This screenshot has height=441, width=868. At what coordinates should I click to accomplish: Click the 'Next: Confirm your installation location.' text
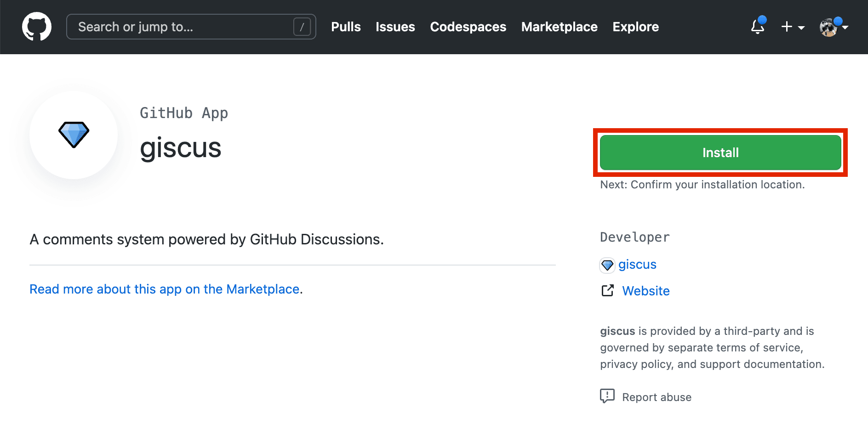tap(702, 185)
